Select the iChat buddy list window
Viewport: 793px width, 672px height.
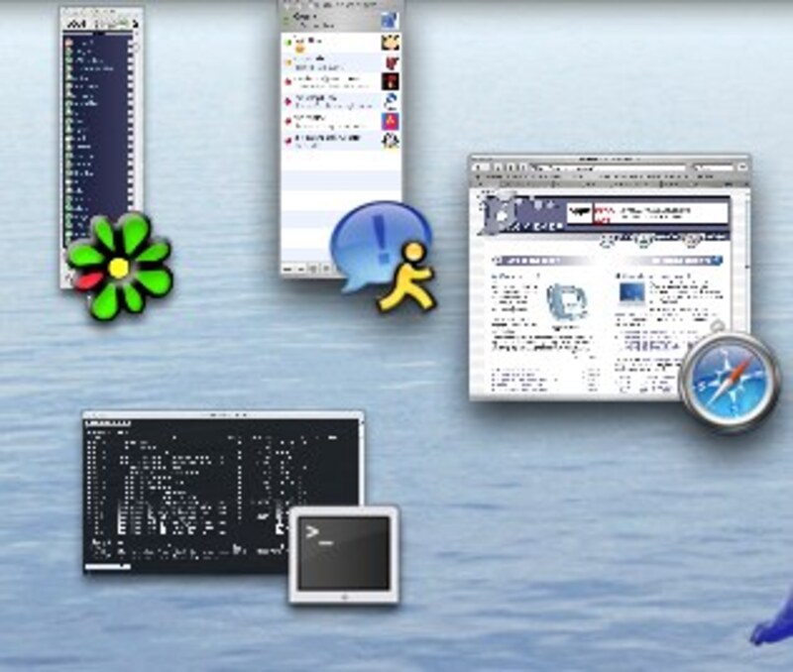click(x=341, y=138)
